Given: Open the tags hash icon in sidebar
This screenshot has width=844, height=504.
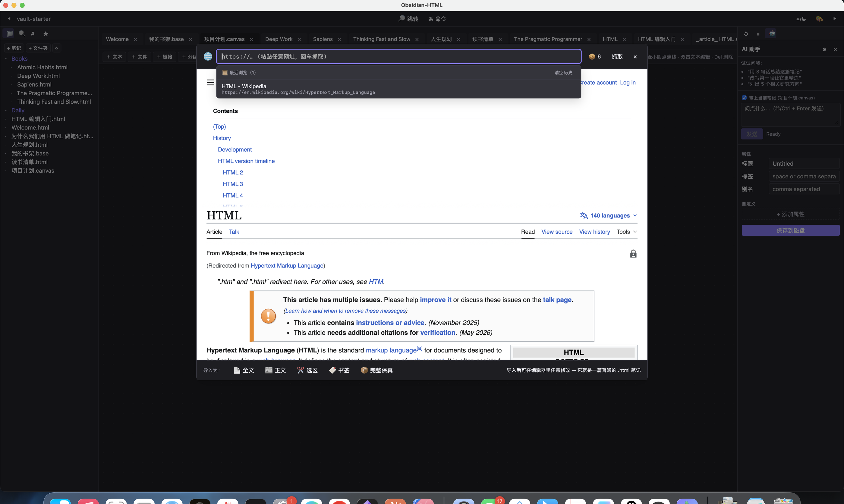Looking at the screenshot, I should pos(33,34).
